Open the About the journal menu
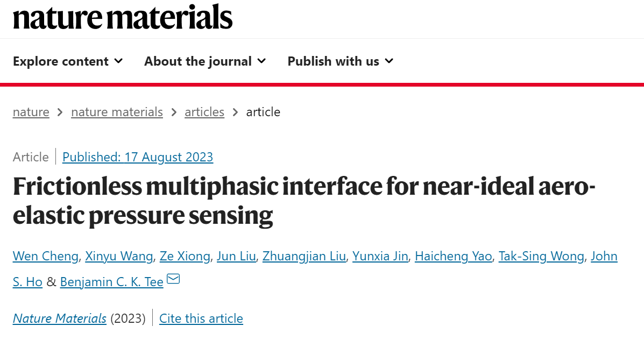Image resolution: width=644 pixels, height=340 pixels. (205, 61)
